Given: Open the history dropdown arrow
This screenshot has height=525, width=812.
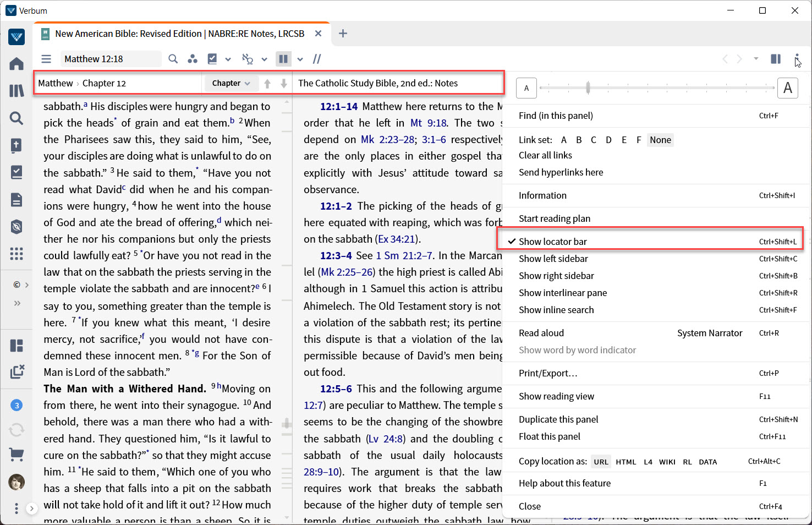Looking at the screenshot, I should click(756, 58).
